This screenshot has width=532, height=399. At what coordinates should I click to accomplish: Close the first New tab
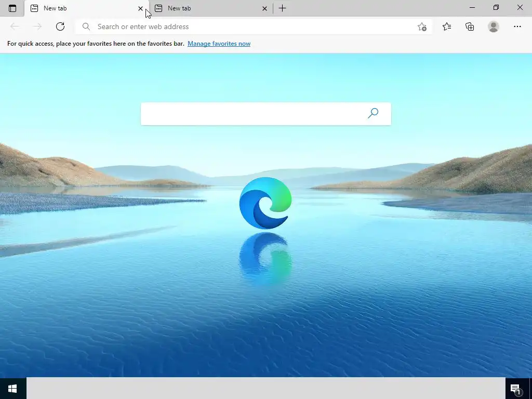coord(140,8)
